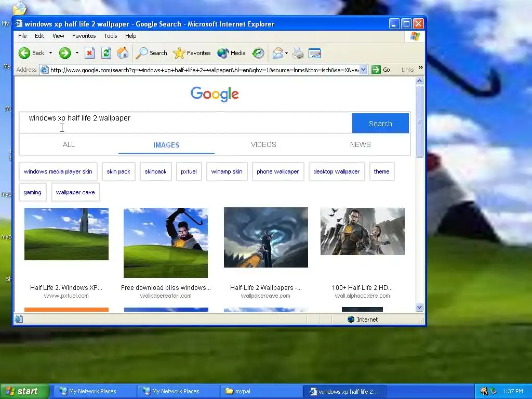Screen dimensions: 532x399
Task: Click the 'pxfuel' suggestion chip
Action: 189,171
